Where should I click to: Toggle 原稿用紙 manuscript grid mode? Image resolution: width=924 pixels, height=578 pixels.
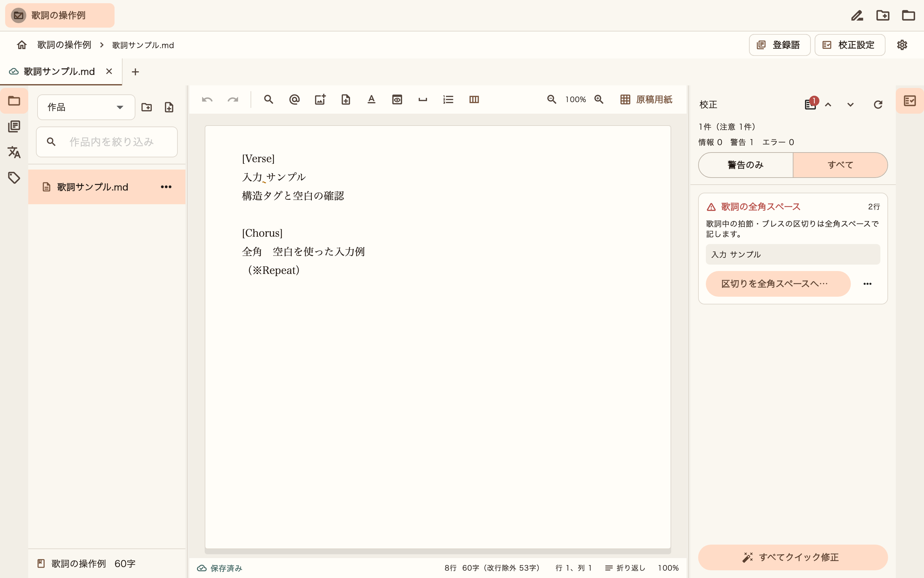point(646,100)
